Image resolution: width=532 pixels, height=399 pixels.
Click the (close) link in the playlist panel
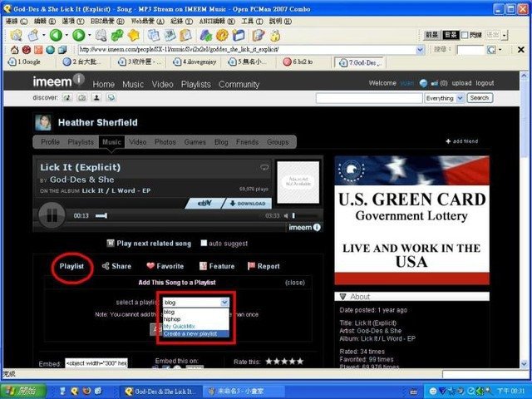pyautogui.click(x=295, y=283)
